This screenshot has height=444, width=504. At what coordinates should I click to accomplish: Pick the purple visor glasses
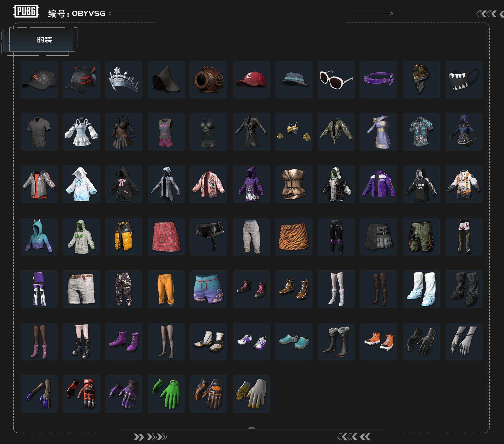tap(379, 79)
